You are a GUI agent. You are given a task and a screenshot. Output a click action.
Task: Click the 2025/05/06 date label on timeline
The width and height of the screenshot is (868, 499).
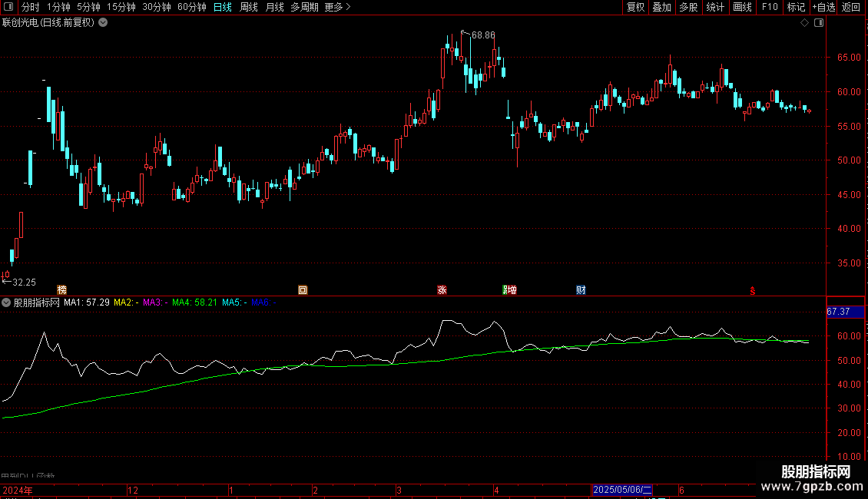pos(622,490)
